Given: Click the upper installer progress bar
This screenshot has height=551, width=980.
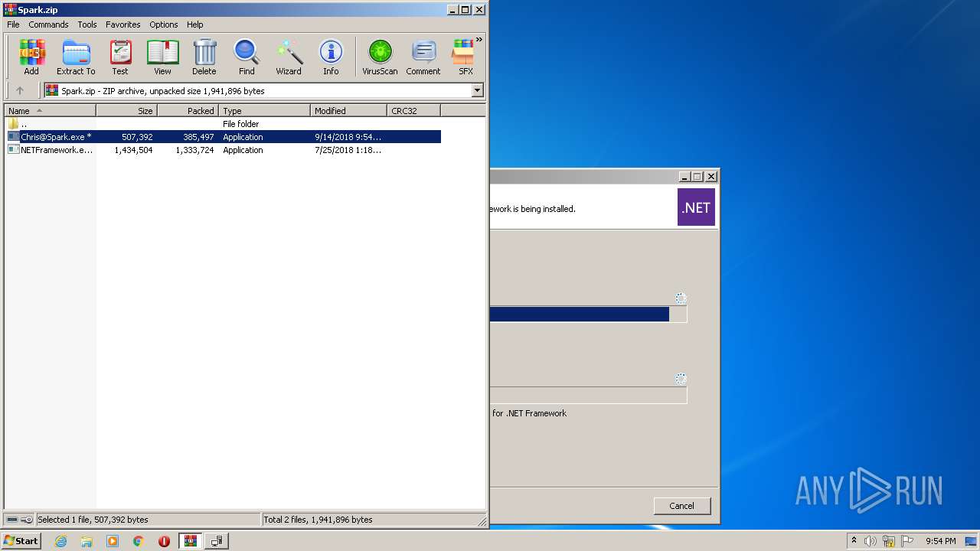Looking at the screenshot, I should click(588, 315).
